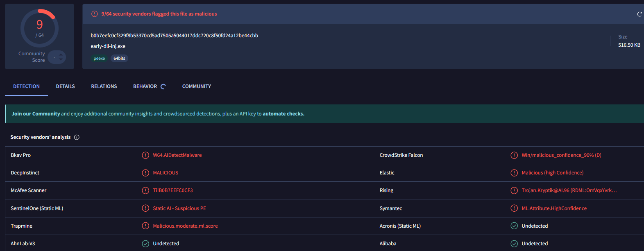
Task: Click the Behavior tab loading spinner
Action: tap(163, 86)
